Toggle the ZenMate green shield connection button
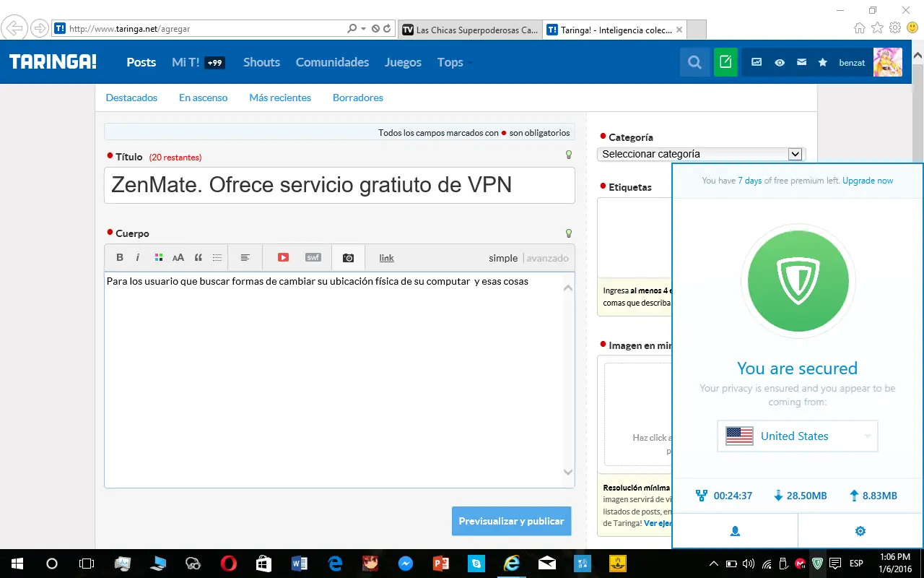This screenshot has width=924, height=578. 798,282
